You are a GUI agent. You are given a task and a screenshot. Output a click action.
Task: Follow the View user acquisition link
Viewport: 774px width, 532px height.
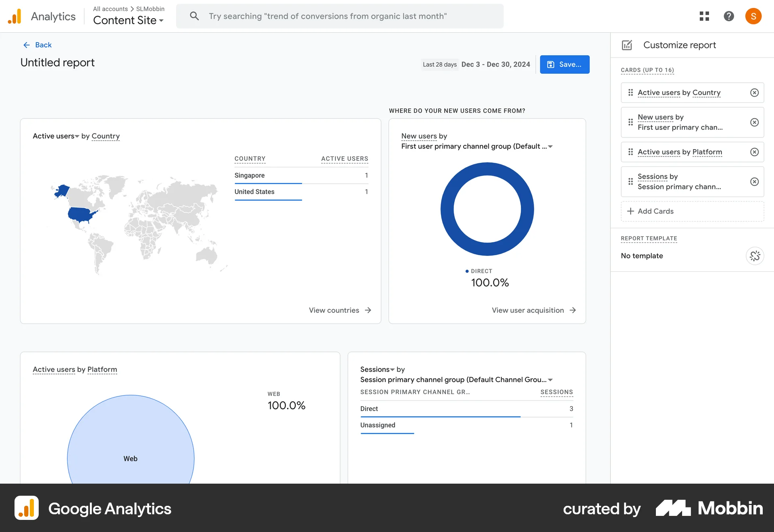click(534, 310)
